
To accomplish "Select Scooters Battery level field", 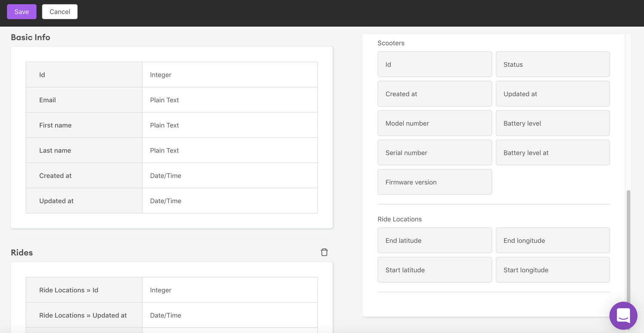I will tap(553, 123).
